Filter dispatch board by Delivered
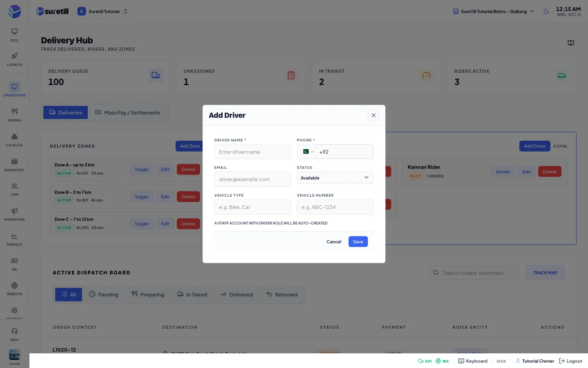 point(236,294)
